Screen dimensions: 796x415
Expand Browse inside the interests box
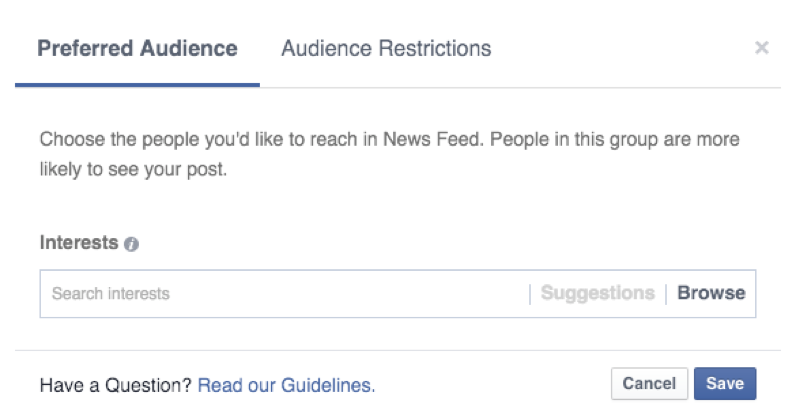point(711,293)
